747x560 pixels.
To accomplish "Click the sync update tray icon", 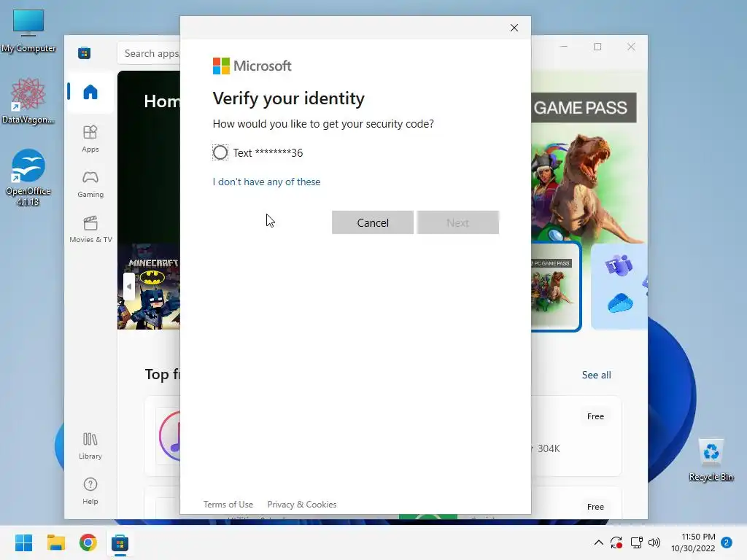I will [616, 542].
